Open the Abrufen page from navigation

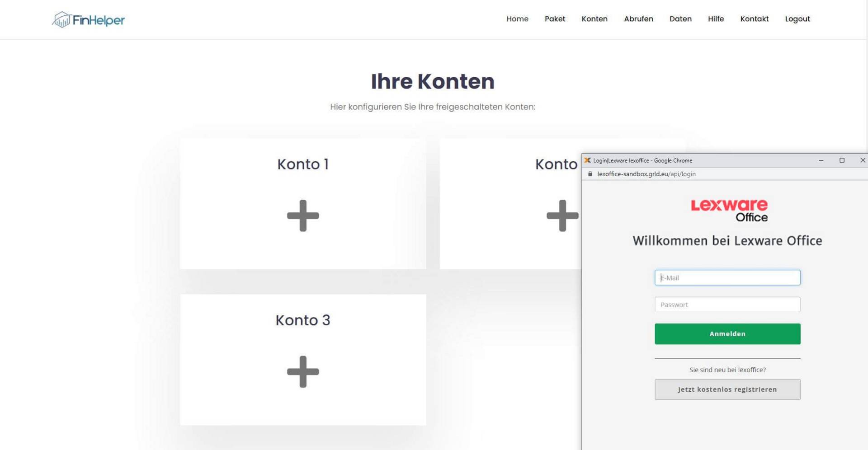pyautogui.click(x=638, y=19)
